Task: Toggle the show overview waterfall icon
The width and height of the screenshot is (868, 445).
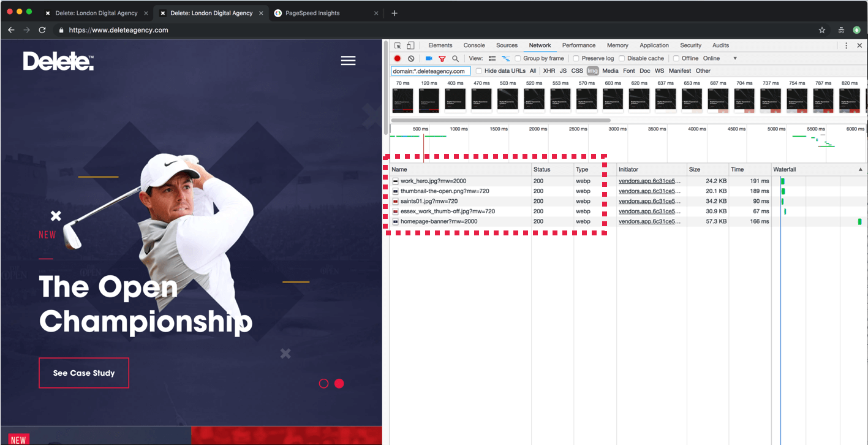Action: coord(506,58)
